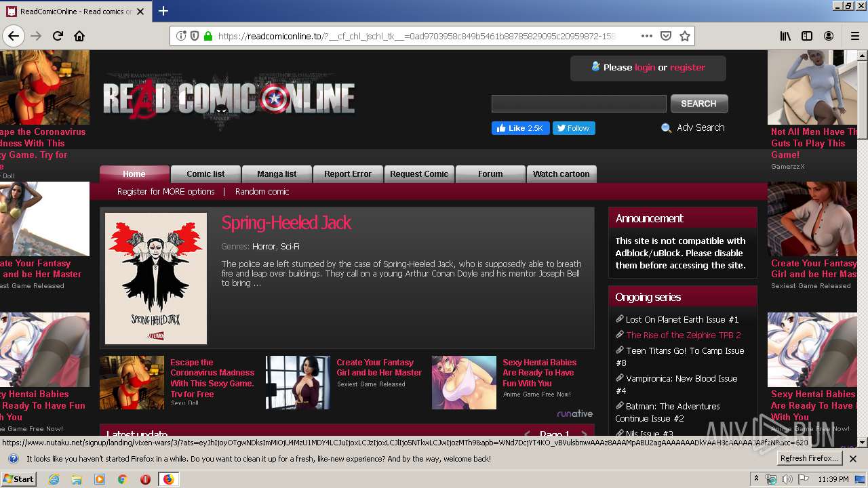Image resolution: width=868 pixels, height=488 pixels.
Task: Open the Random comic link
Action: coord(262,192)
